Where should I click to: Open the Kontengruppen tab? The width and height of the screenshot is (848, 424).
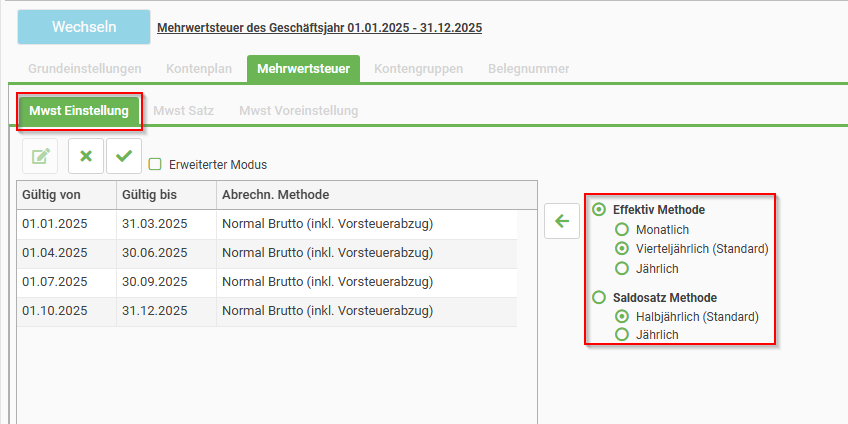(418, 69)
